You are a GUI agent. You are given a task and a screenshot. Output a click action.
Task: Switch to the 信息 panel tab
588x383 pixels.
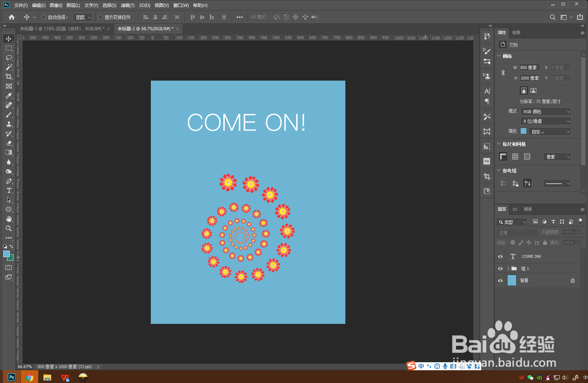tap(516, 32)
